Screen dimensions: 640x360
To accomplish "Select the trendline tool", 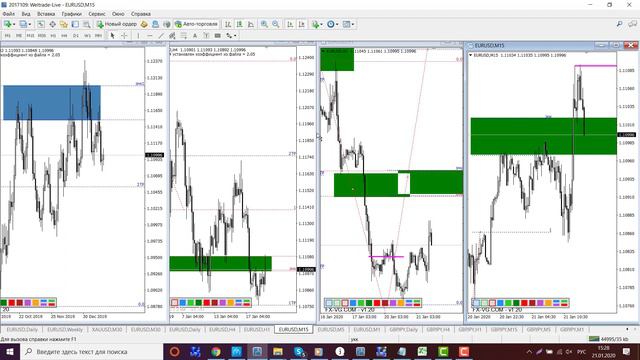I will point(161,36).
